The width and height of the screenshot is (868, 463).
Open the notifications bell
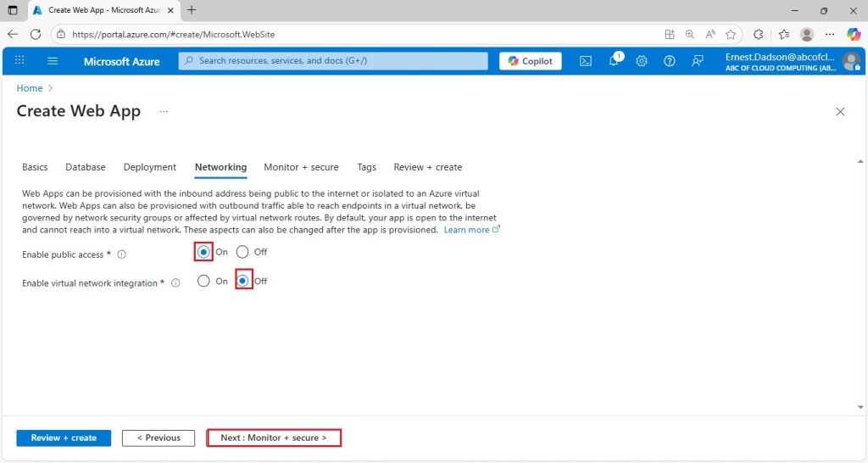tap(615, 60)
